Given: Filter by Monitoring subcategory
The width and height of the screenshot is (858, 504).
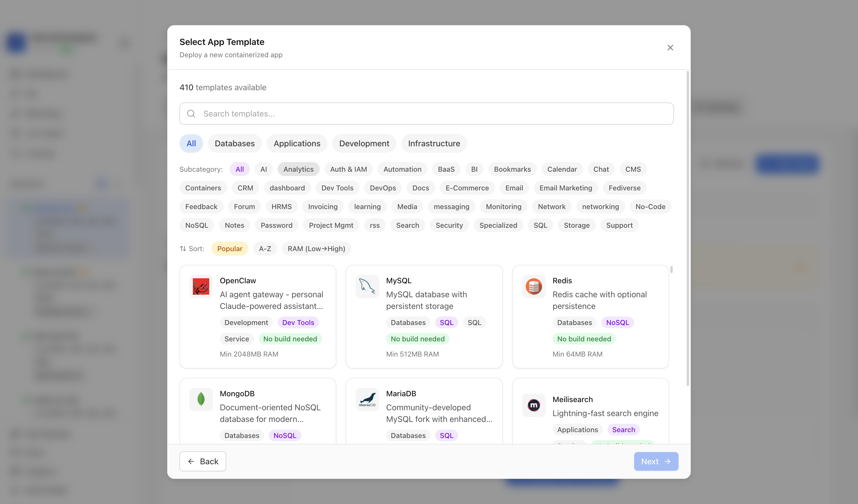Looking at the screenshot, I should point(504,206).
